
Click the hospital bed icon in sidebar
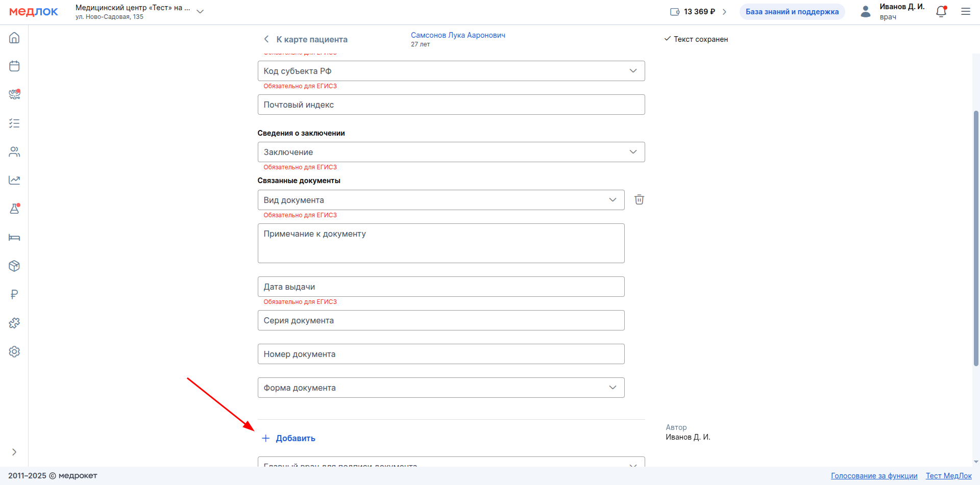[14, 238]
